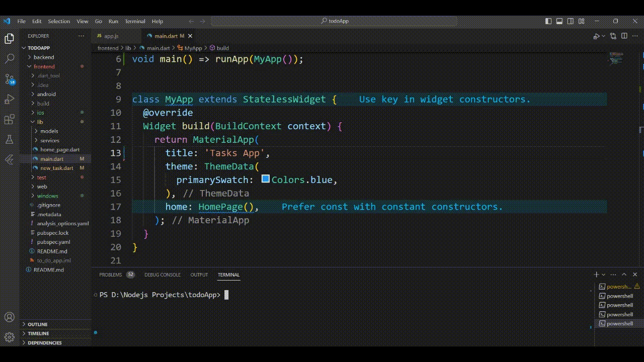
Task: Open the Run and Debug view
Action: (x=9, y=100)
